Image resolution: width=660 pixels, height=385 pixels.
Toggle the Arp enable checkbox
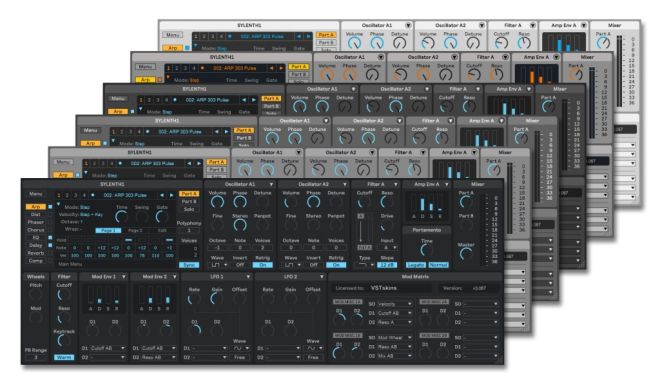click(x=50, y=207)
